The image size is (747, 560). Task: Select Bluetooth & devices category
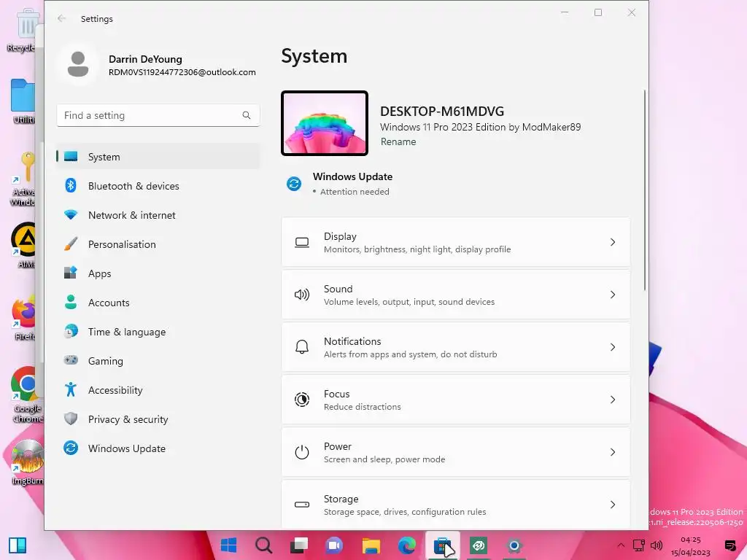click(158, 186)
